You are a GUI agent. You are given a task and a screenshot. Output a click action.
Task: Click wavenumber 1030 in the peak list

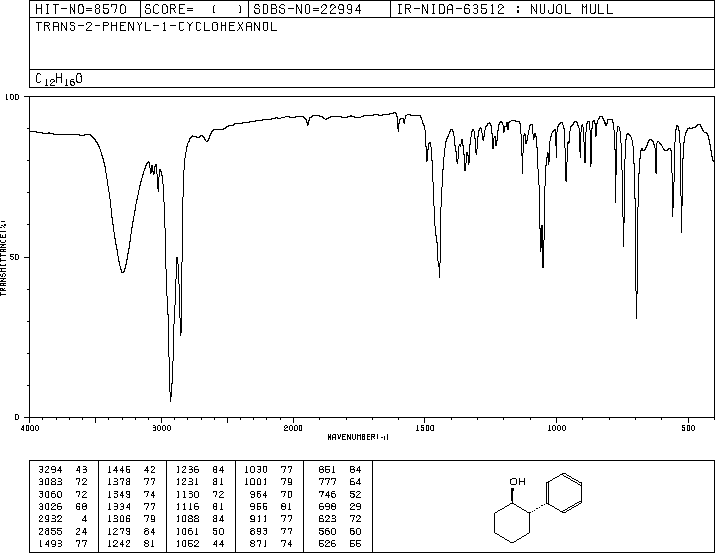[256, 469]
